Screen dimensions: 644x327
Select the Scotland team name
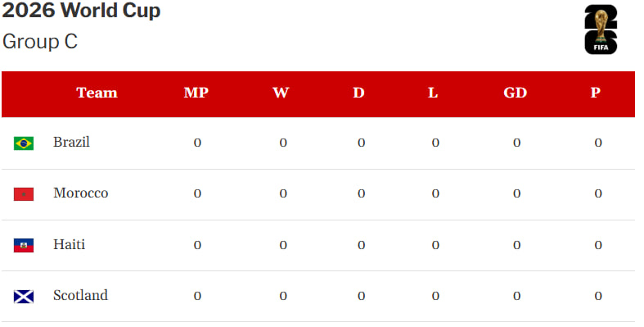tap(80, 295)
